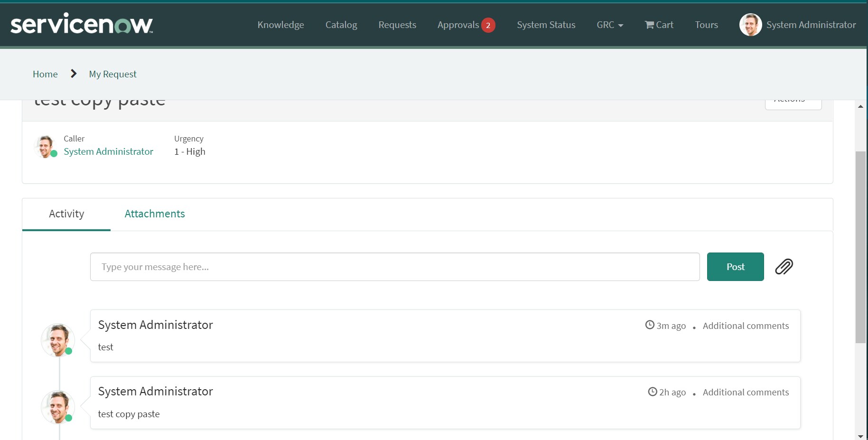This screenshot has width=868, height=440.
Task: Open the shopping Cart
Action: tap(659, 24)
